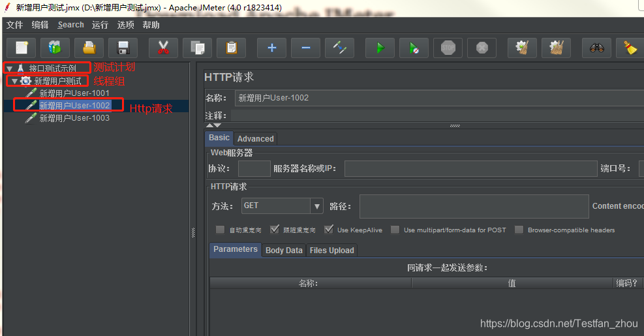644x336 pixels.
Task: Toggle 自动重定向 checkbox
Action: pyautogui.click(x=220, y=230)
